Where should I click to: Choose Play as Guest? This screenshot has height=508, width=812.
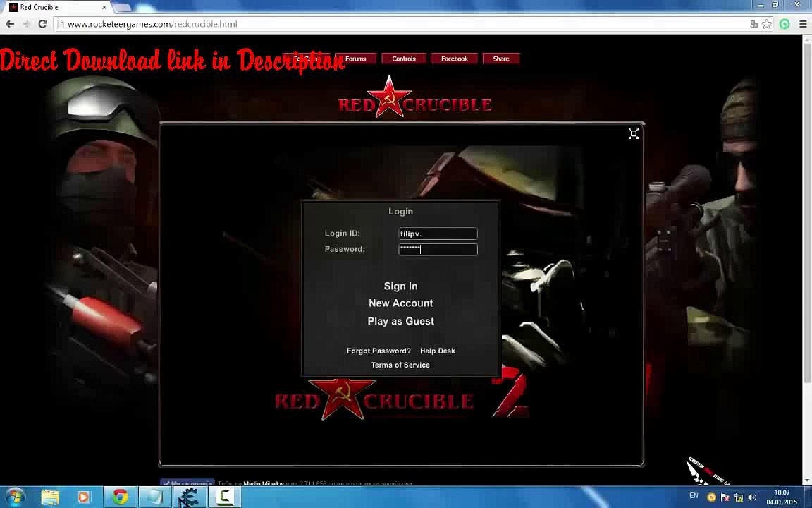pyautogui.click(x=401, y=322)
